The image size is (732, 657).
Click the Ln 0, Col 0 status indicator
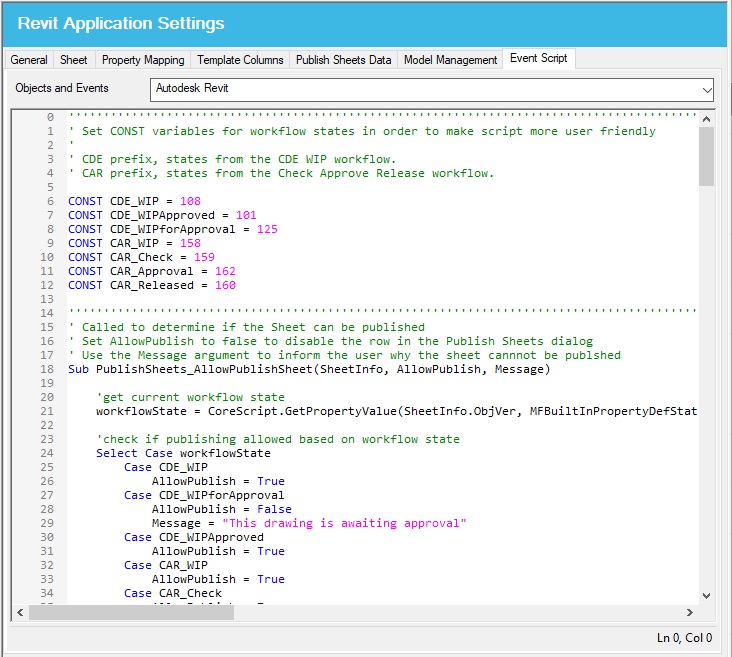(684, 637)
